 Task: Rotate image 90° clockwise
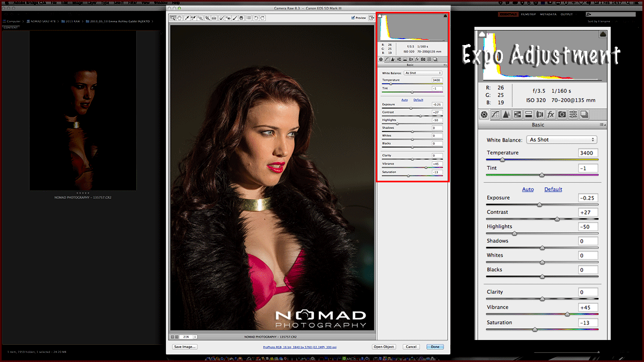click(262, 18)
